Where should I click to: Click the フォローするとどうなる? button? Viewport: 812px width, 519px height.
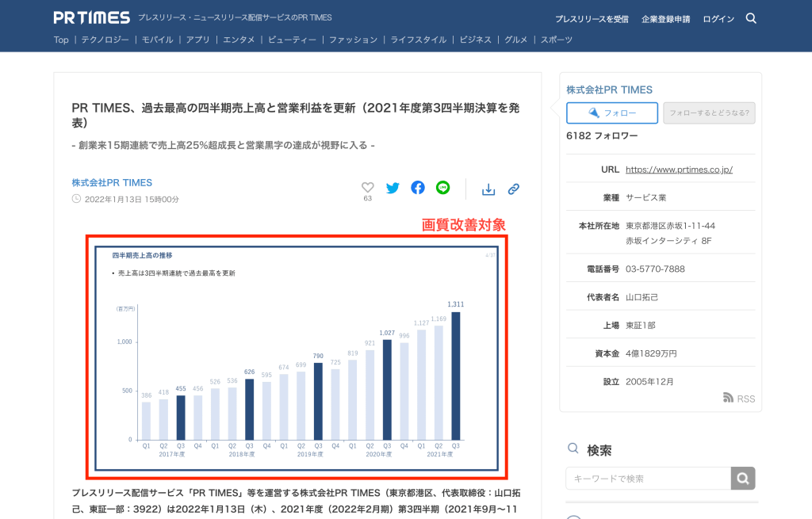(709, 113)
